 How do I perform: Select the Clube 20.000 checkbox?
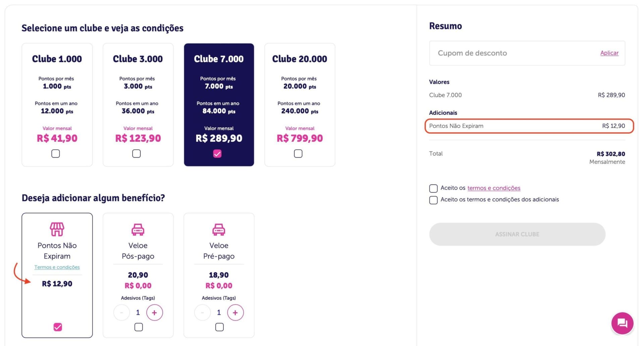298,153
